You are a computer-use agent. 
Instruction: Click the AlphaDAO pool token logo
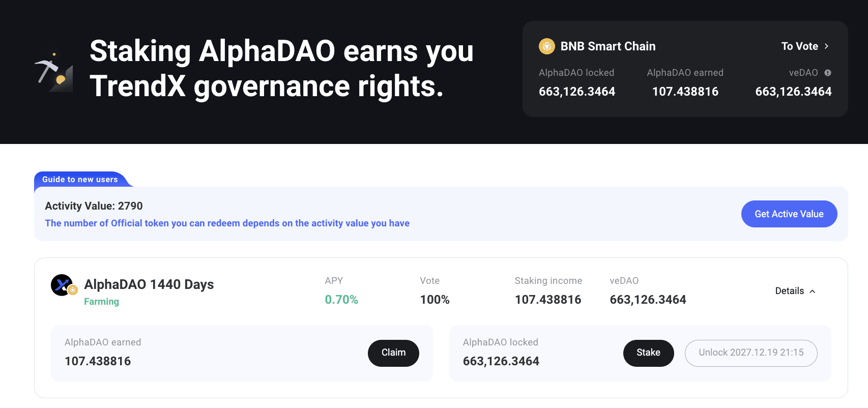(x=64, y=285)
